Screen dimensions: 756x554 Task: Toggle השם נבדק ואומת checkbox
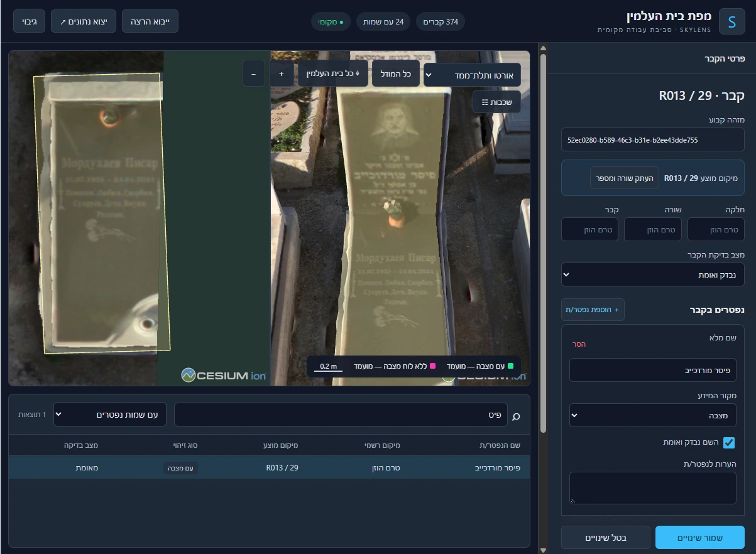pos(729,443)
